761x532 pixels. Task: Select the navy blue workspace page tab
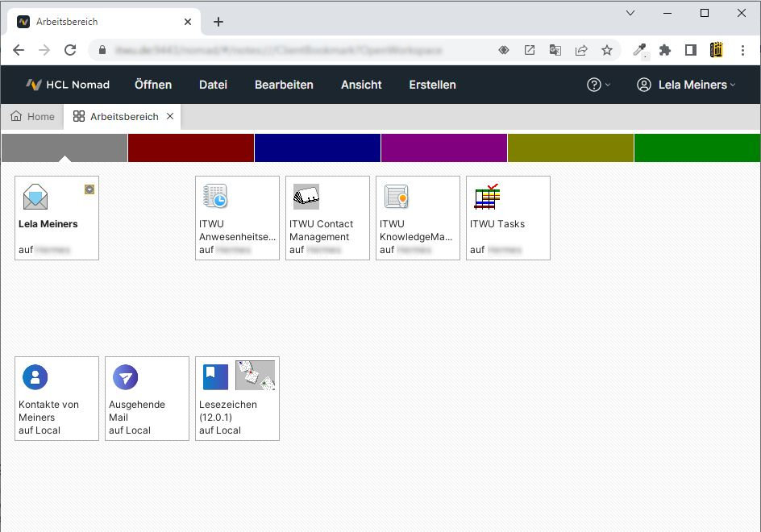click(318, 148)
